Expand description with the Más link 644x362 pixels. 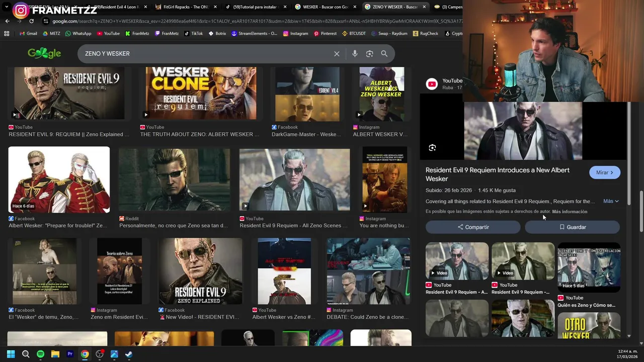(611, 201)
